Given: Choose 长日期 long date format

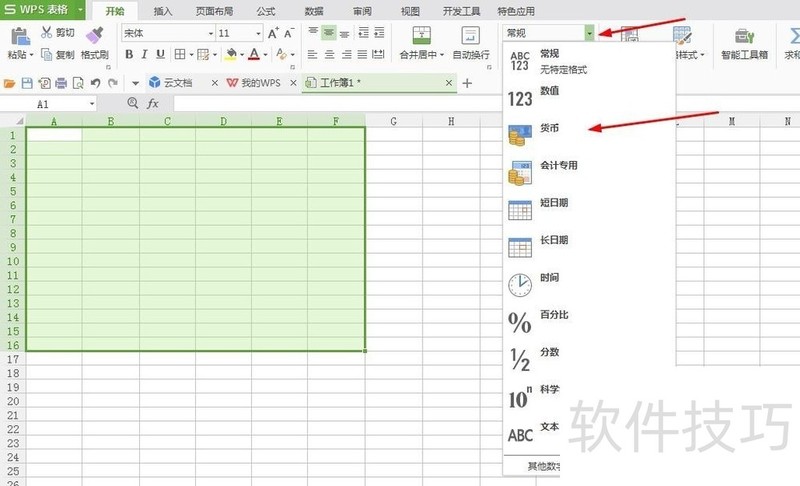Looking at the screenshot, I should [589, 247].
